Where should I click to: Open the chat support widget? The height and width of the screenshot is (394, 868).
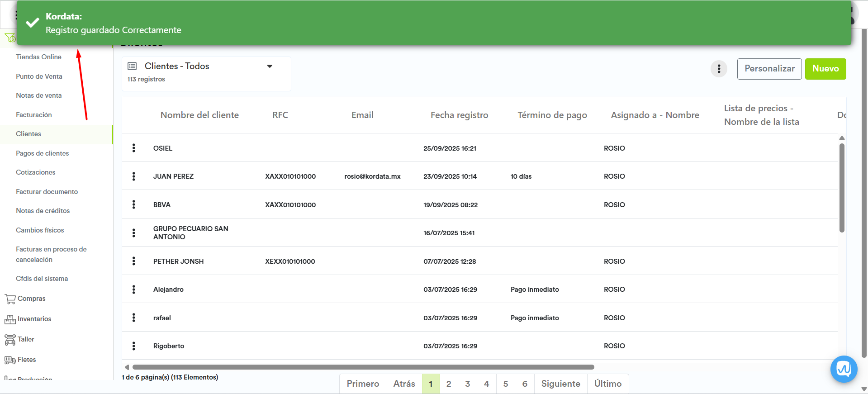[844, 369]
